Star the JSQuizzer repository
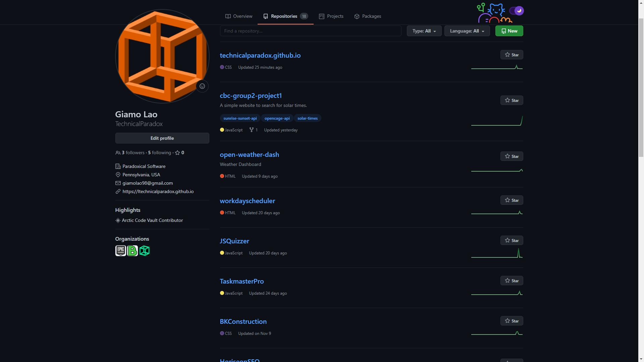The width and height of the screenshot is (644, 362). [x=512, y=240]
